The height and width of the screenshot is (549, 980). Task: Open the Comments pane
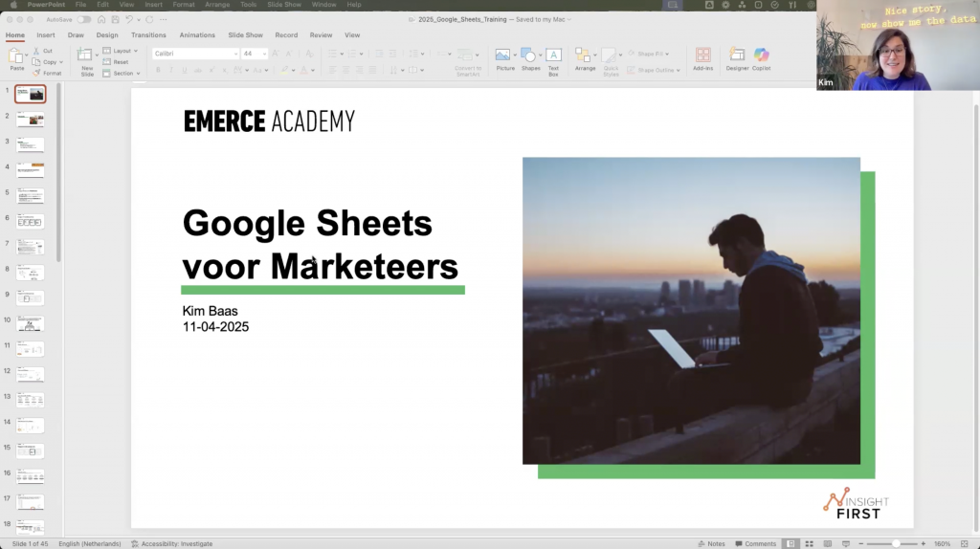coord(756,544)
